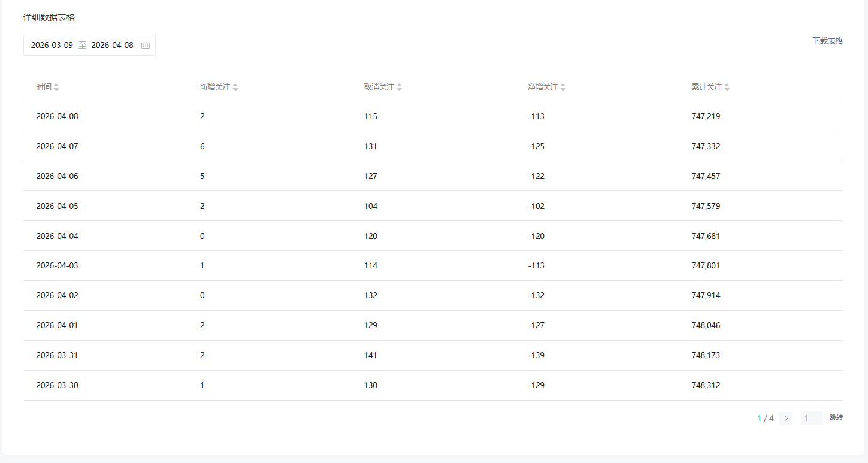Sort table by 新增关注 column
The height and width of the screenshot is (463, 868).
pyautogui.click(x=235, y=87)
